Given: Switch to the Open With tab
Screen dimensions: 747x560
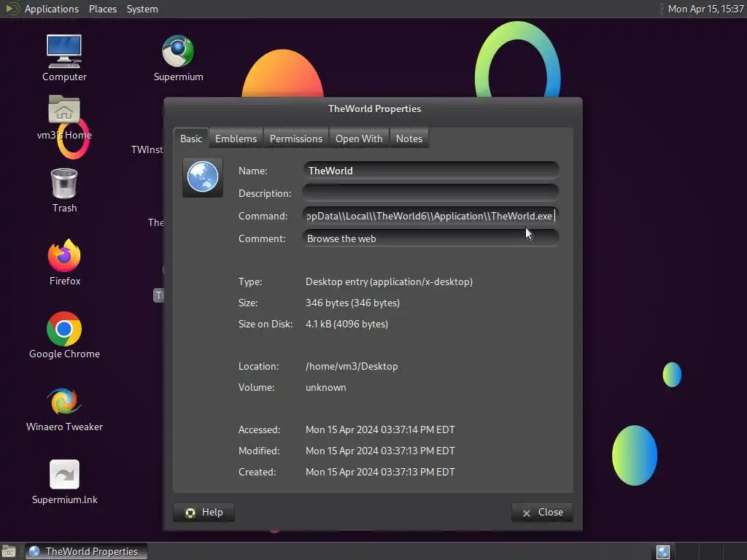Looking at the screenshot, I should (359, 139).
